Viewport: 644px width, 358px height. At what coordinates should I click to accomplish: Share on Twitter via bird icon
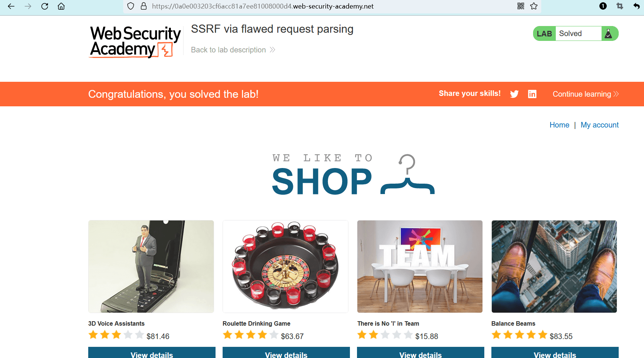click(x=514, y=94)
